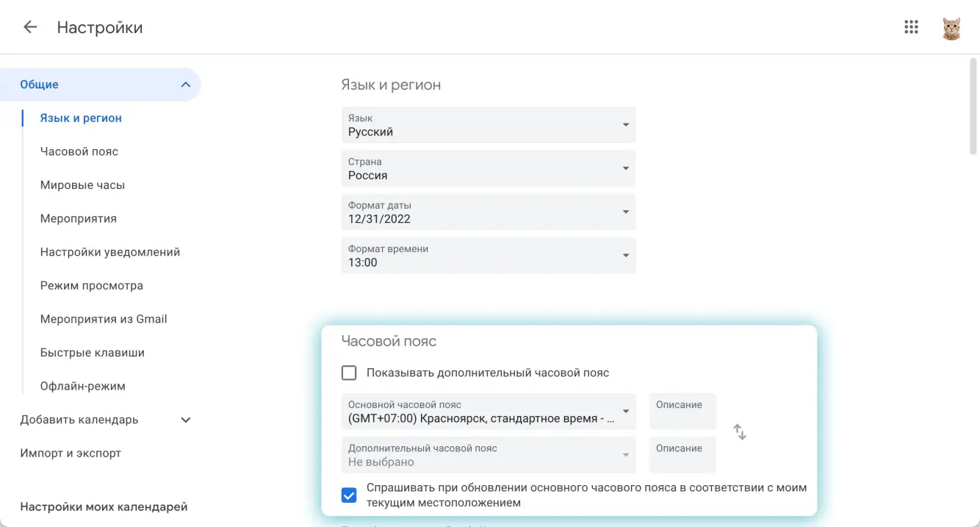Open Импорт и экспорт settings

71,453
